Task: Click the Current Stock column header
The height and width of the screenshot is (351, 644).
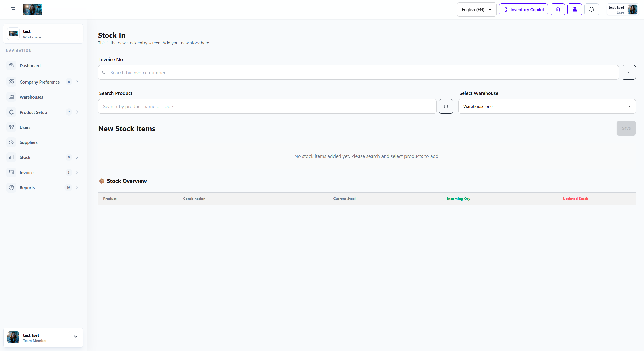Action: tap(345, 199)
